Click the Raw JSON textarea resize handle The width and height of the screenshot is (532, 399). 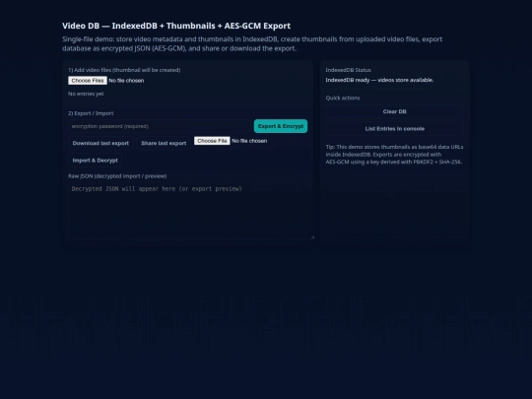312,237
